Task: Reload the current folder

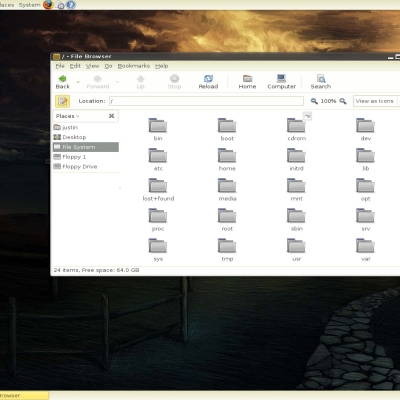Action: point(208,82)
